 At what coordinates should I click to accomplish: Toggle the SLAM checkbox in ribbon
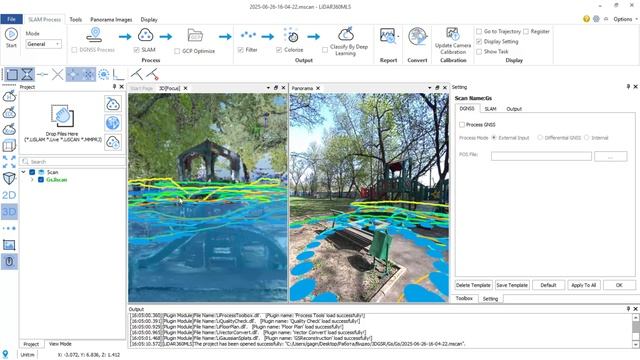136,50
